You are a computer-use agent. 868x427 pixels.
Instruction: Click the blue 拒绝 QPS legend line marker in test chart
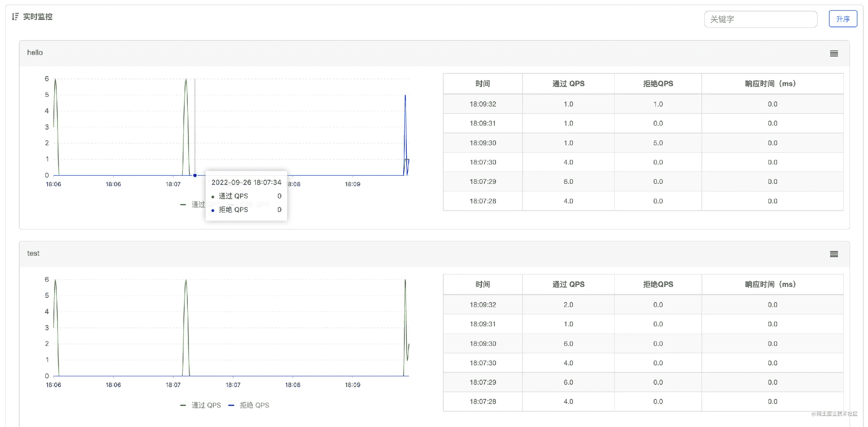(x=231, y=405)
